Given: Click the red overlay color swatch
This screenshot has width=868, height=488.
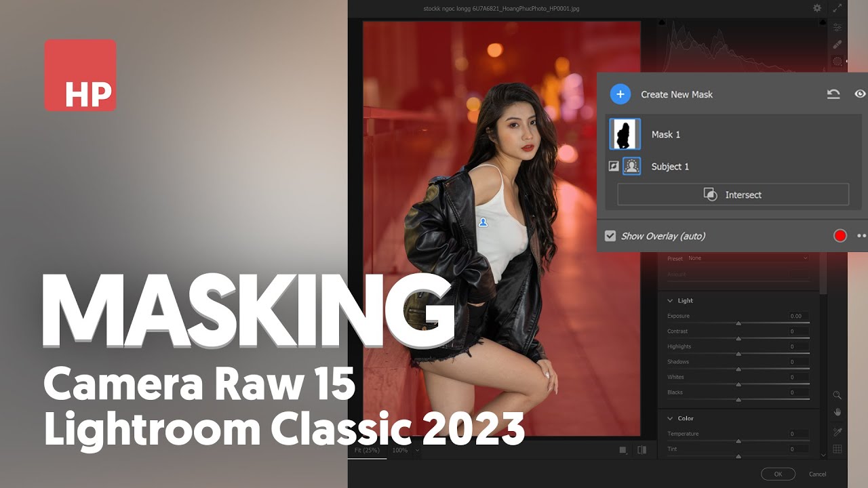Looking at the screenshot, I should [x=840, y=235].
